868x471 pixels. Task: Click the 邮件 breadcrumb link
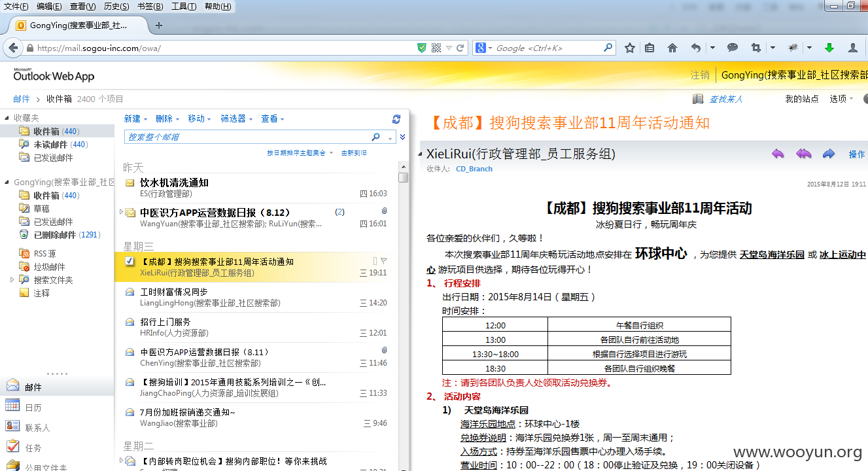(22, 99)
